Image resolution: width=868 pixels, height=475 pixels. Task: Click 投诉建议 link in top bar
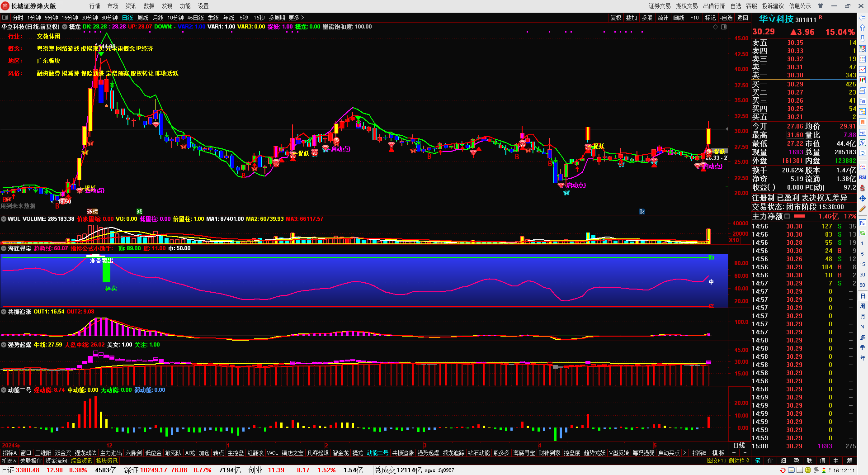(773, 6)
